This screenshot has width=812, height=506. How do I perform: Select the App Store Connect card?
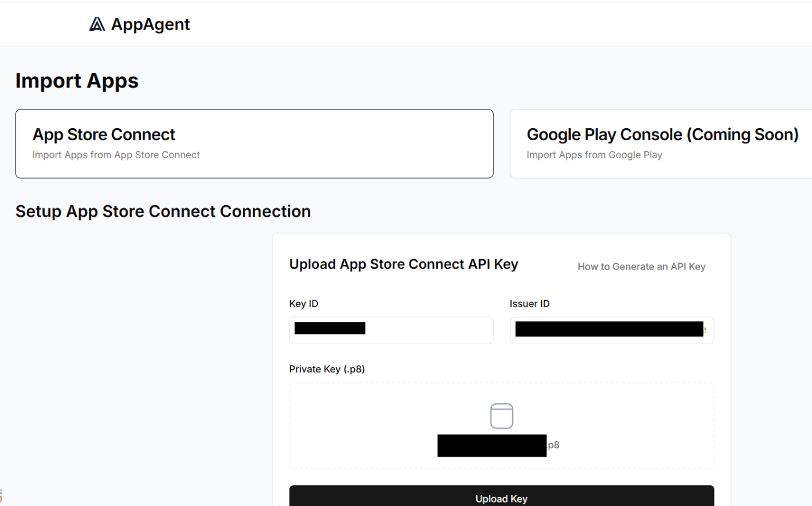pos(254,144)
